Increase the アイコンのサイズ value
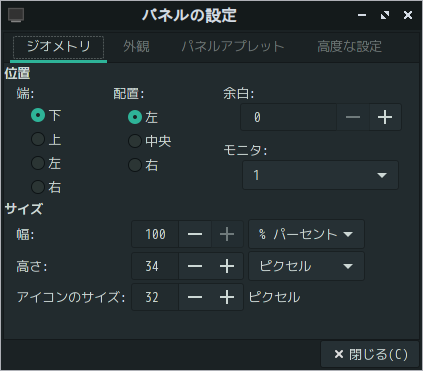This screenshot has width=423, height=371. (227, 297)
